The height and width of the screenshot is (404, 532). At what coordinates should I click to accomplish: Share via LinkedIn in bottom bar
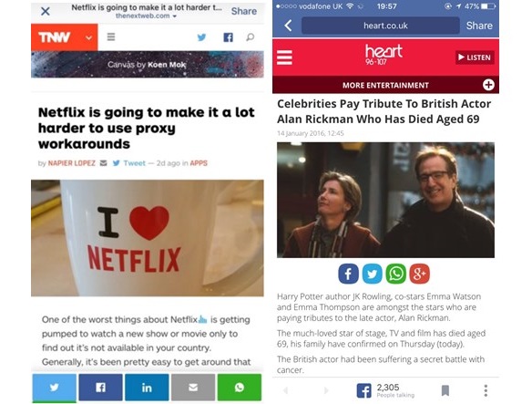(x=147, y=388)
